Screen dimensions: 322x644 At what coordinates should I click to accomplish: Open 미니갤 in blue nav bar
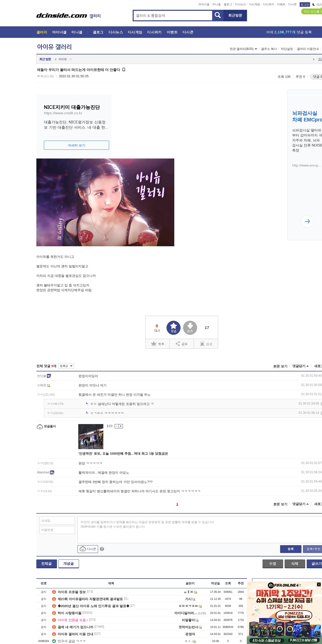[x=77, y=32]
